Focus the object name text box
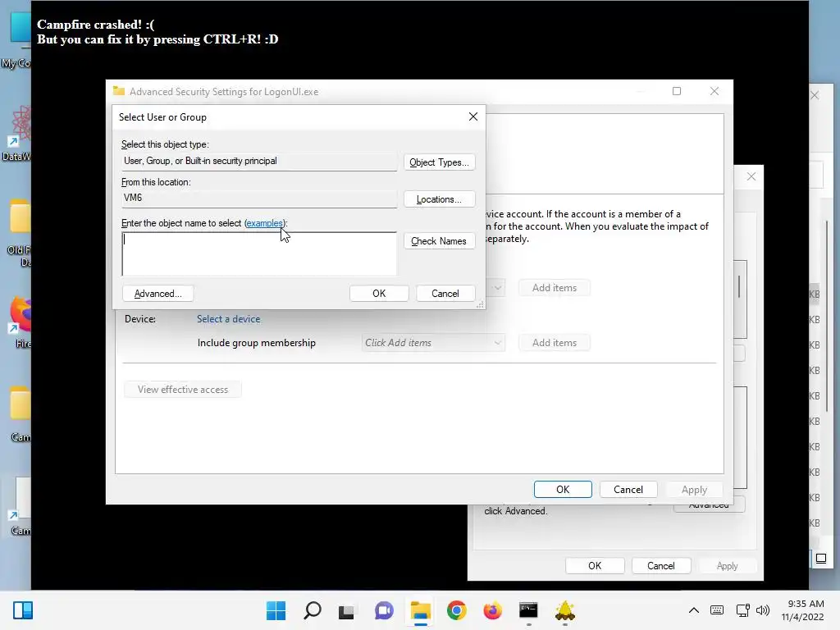The image size is (840, 630). coord(259,254)
